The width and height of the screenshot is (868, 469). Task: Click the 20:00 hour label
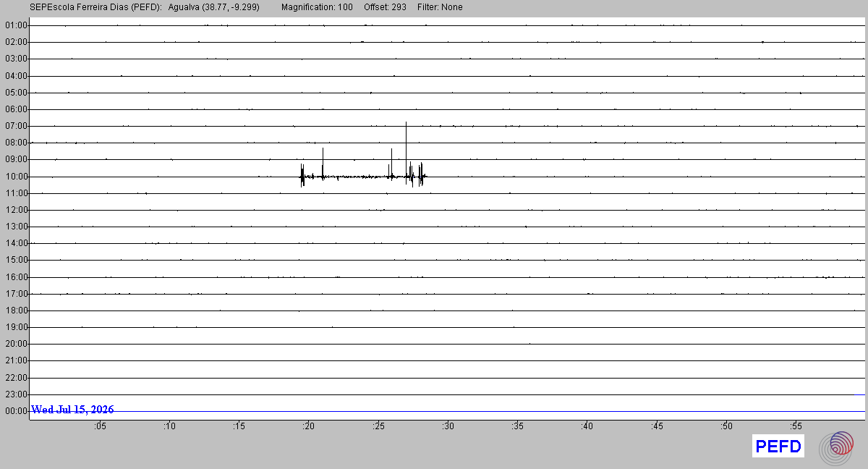tap(16, 344)
